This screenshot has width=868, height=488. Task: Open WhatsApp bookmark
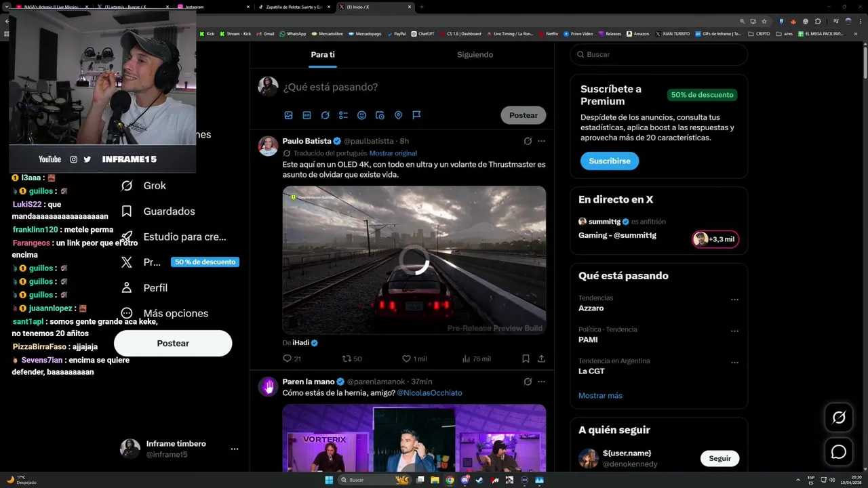click(x=292, y=33)
